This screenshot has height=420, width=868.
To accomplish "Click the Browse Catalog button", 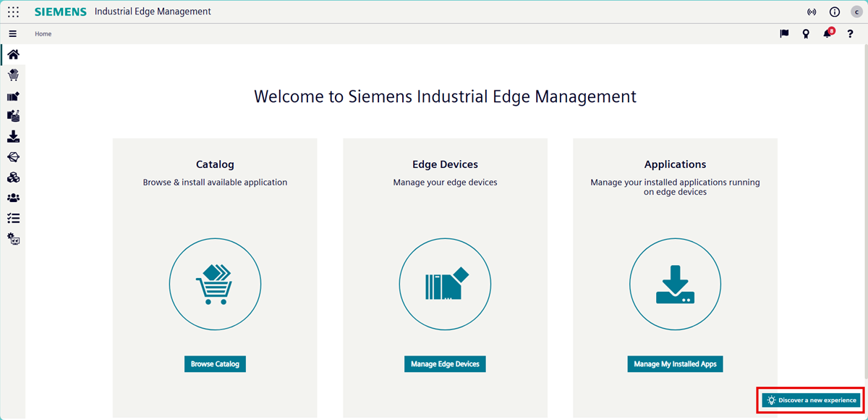I will pyautogui.click(x=215, y=364).
